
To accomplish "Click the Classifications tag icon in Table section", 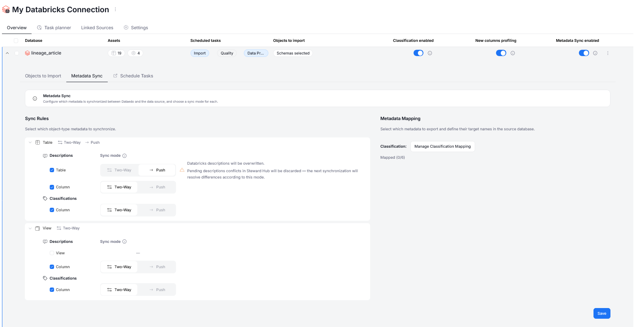I will click(x=45, y=199).
